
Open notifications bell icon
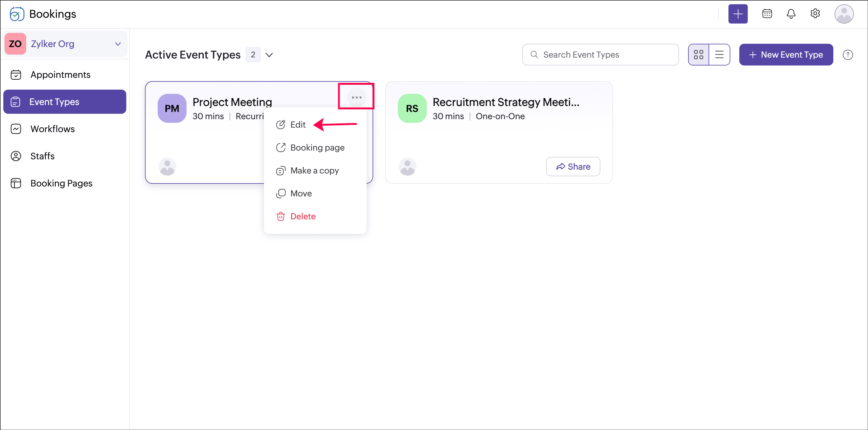pos(791,14)
